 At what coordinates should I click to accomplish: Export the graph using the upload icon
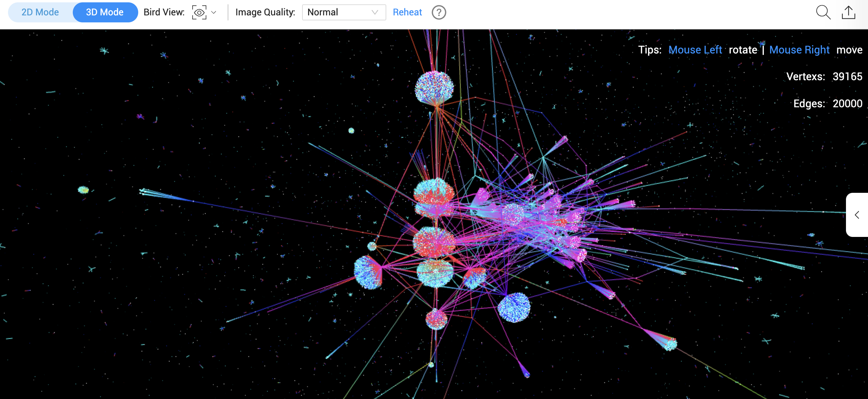coord(849,12)
